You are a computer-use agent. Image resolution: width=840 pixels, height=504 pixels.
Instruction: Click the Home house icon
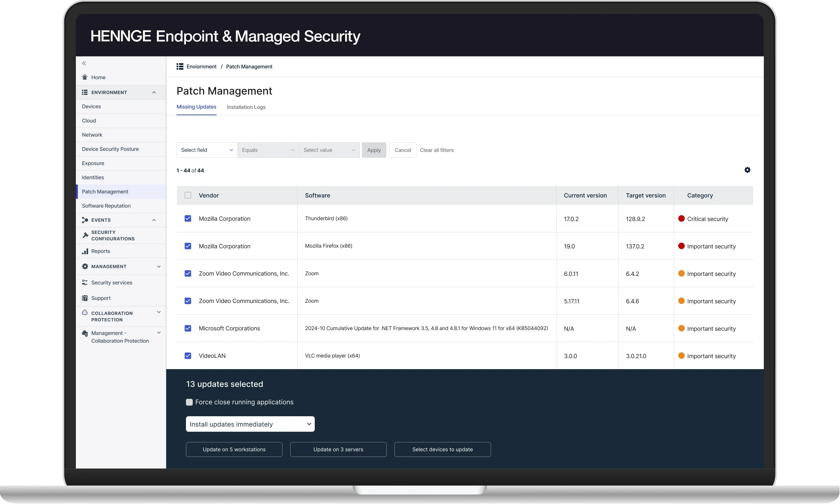(85, 77)
